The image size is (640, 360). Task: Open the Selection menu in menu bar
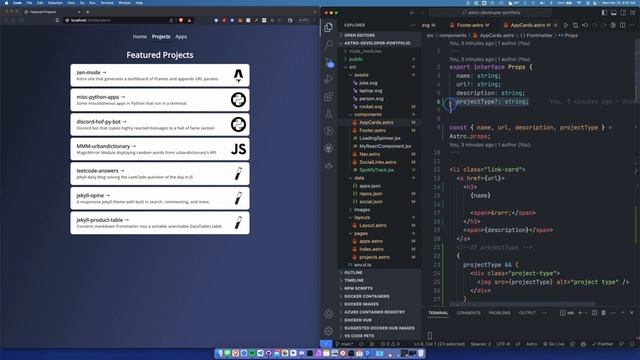click(x=55, y=3)
